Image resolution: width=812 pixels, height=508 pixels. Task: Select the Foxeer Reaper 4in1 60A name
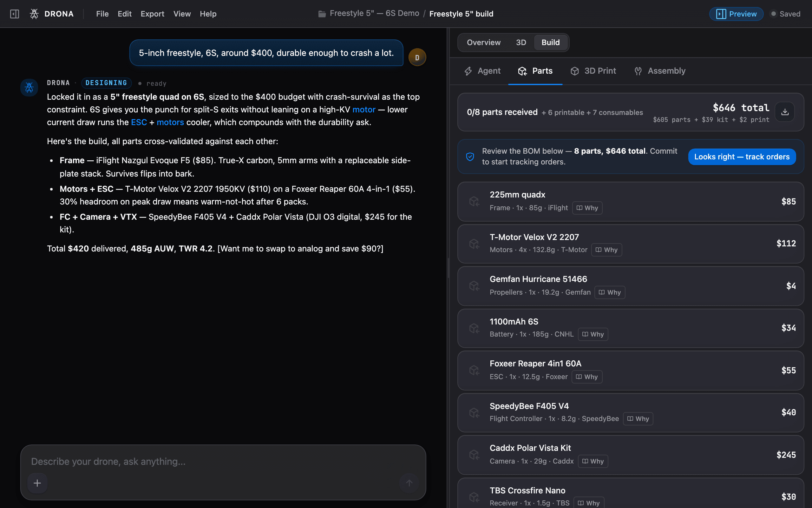coord(535,364)
